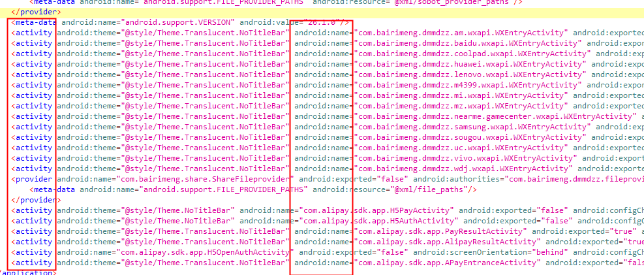Image resolution: width=644 pixels, height=275 pixels.
Task: Click the "com.bairimeng.dmmdzz.lenovo.wxapi.WXEntryActivity" string
Action: 470,75
